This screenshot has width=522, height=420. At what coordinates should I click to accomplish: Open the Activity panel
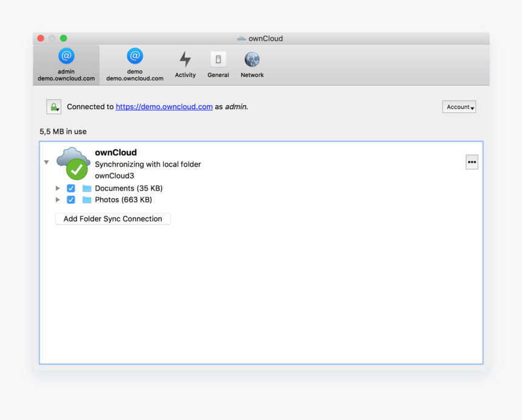coord(185,63)
